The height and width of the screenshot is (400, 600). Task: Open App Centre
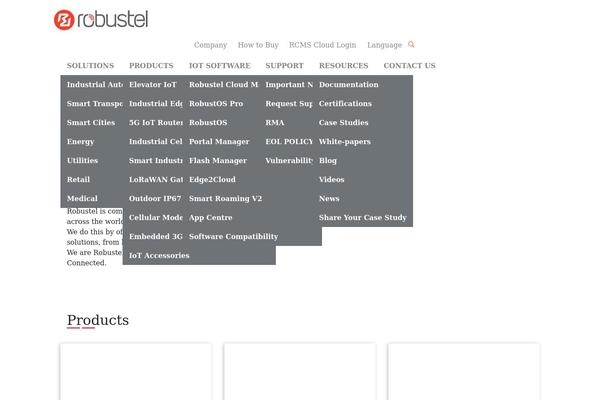tap(210, 217)
